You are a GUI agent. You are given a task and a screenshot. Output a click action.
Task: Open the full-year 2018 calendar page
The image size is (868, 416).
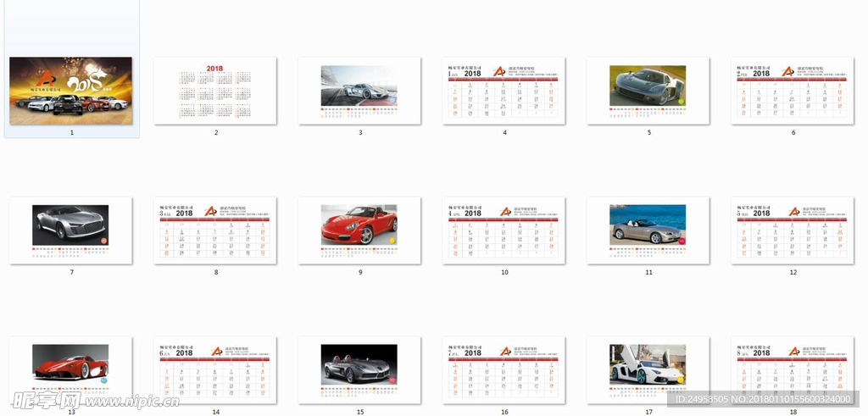click(x=215, y=91)
